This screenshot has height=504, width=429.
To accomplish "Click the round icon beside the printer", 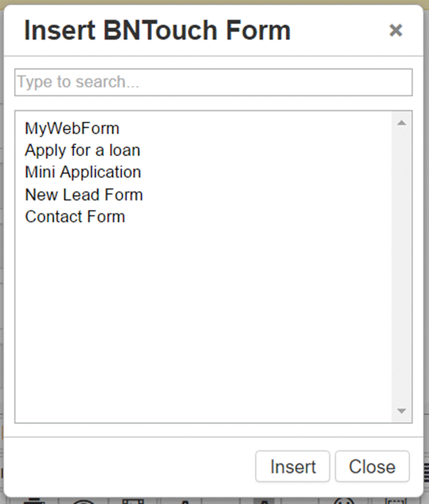I will click(84, 501).
